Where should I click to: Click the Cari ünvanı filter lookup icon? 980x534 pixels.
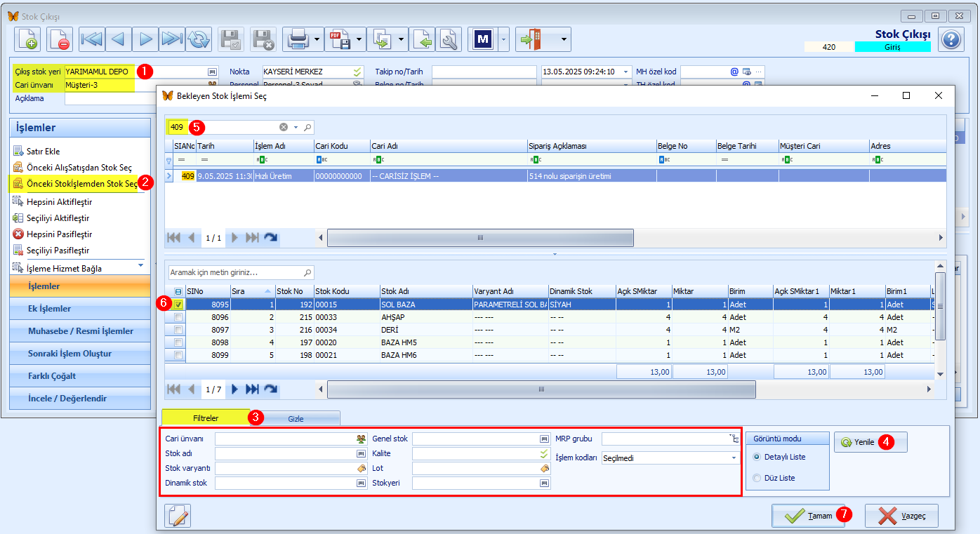click(361, 439)
